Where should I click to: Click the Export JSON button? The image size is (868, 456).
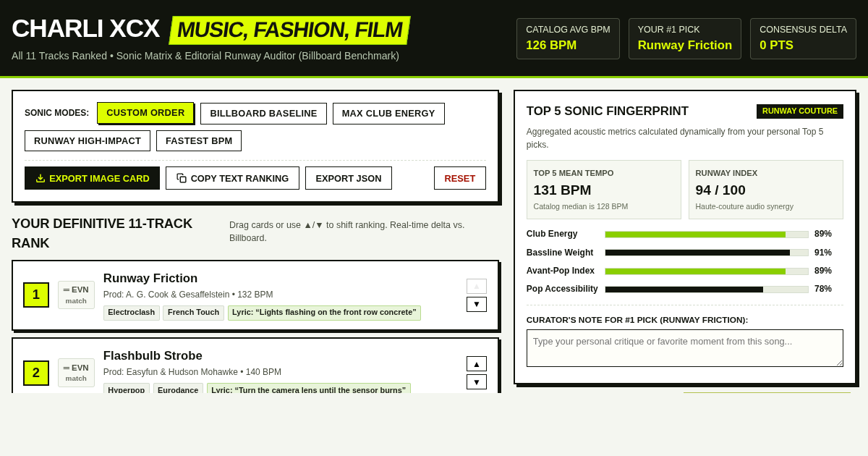(349, 178)
